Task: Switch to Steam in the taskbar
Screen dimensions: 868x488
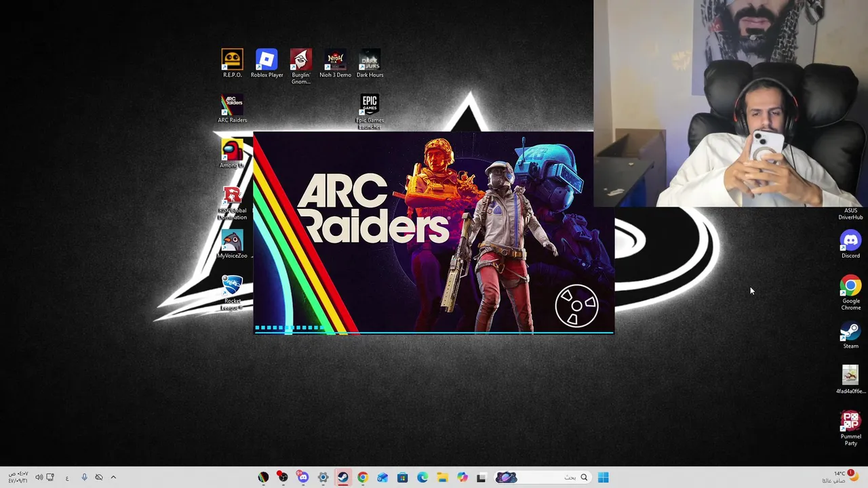Action: tap(342, 477)
